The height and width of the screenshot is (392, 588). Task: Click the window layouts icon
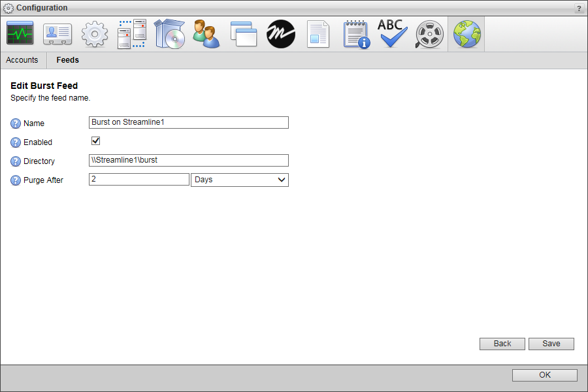tap(243, 33)
